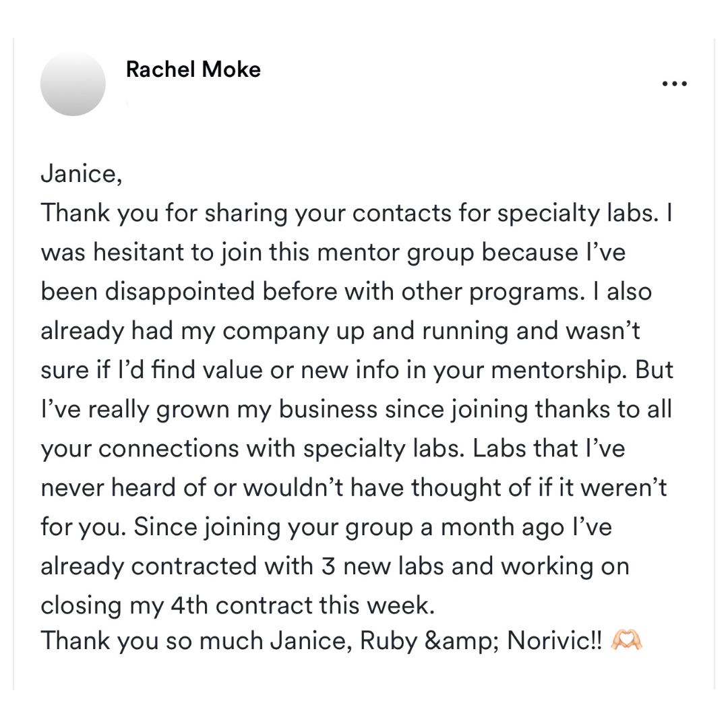Open the Rachel Moke author name link
The image size is (728, 728).
click(193, 69)
